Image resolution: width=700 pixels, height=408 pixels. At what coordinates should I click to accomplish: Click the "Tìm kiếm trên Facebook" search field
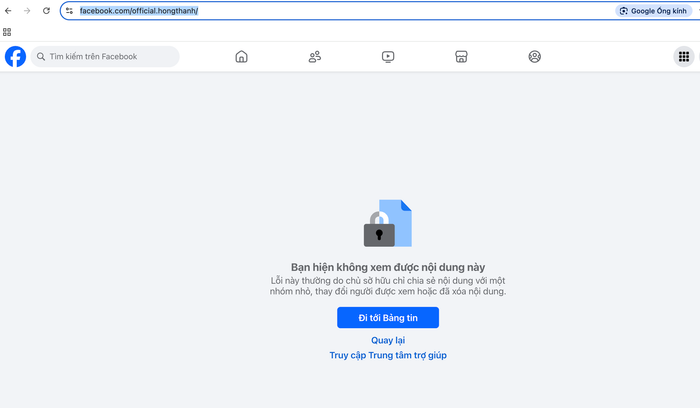[x=110, y=57]
